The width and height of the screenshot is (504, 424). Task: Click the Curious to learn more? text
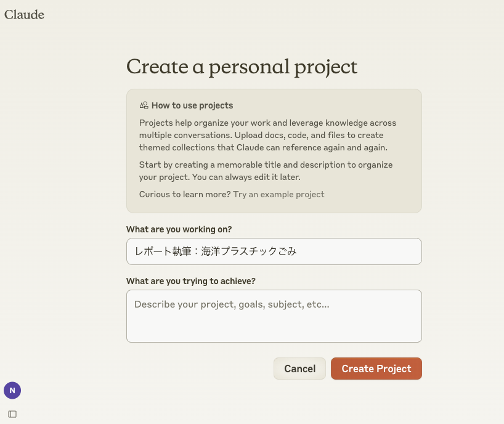click(x=185, y=194)
